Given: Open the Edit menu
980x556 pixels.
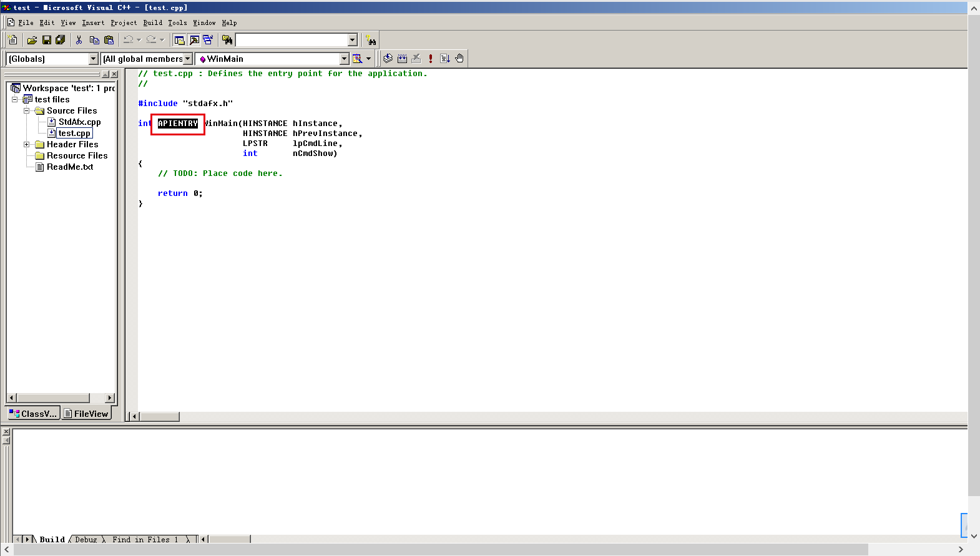Looking at the screenshot, I should (x=47, y=22).
